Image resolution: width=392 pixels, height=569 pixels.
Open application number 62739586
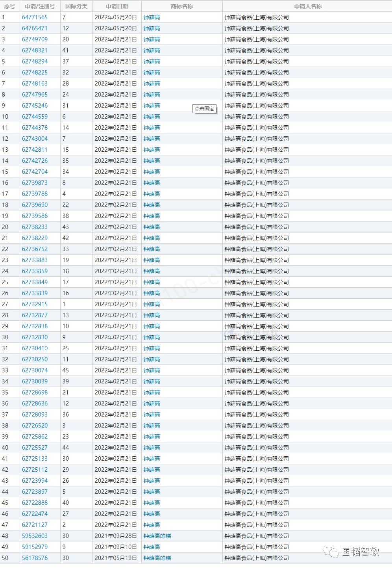35,216
